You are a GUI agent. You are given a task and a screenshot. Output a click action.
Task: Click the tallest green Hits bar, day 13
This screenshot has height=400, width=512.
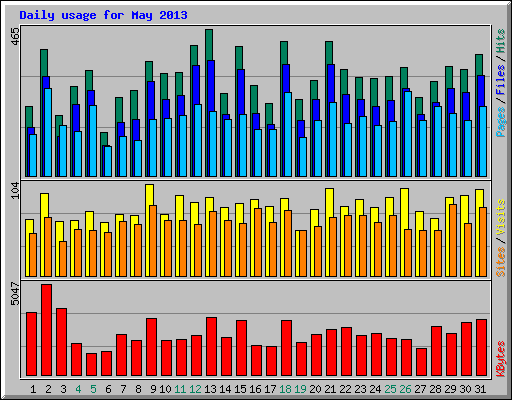tap(209, 45)
